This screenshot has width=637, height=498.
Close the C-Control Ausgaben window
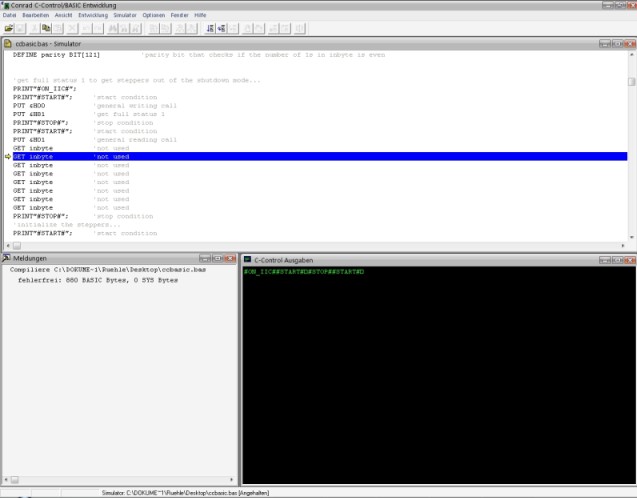630,260
